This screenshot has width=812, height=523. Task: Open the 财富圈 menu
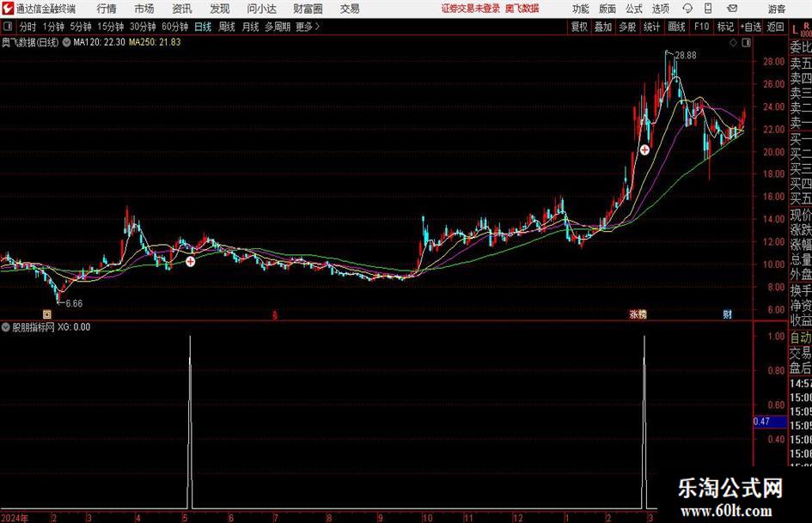(x=308, y=9)
